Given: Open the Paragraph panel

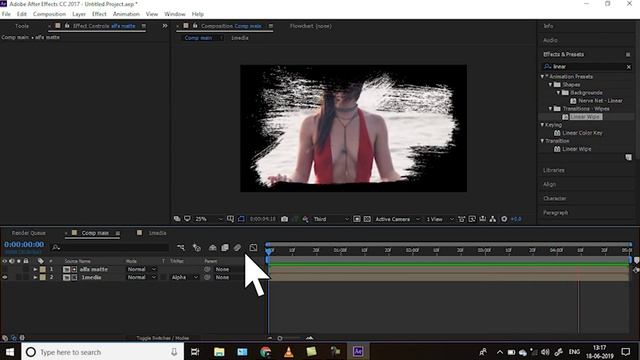Looking at the screenshot, I should [556, 213].
